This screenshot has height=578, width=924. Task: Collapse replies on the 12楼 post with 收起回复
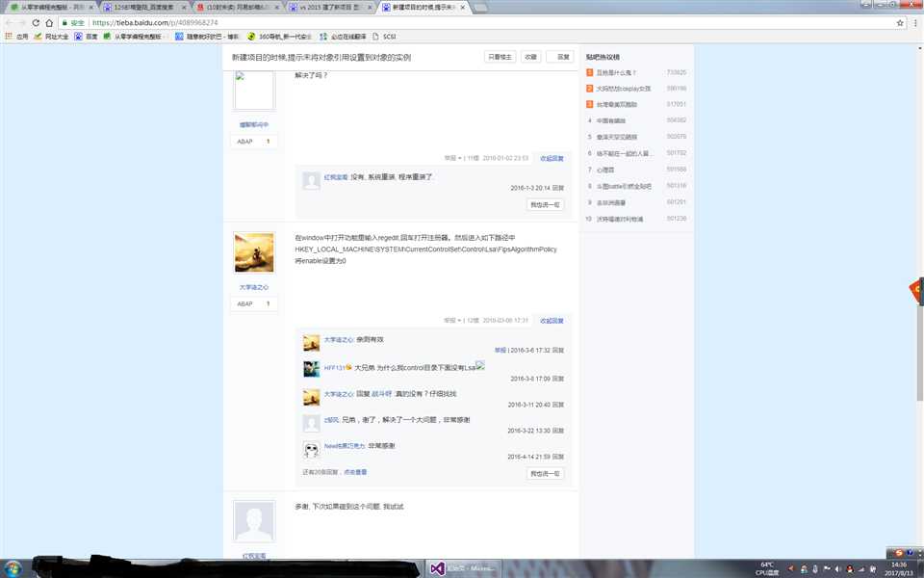click(x=552, y=321)
